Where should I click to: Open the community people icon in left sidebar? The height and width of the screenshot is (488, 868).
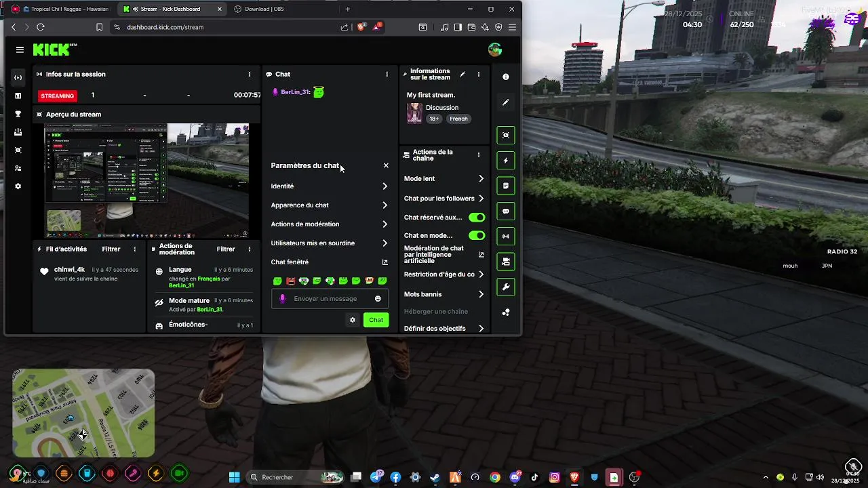click(x=18, y=168)
